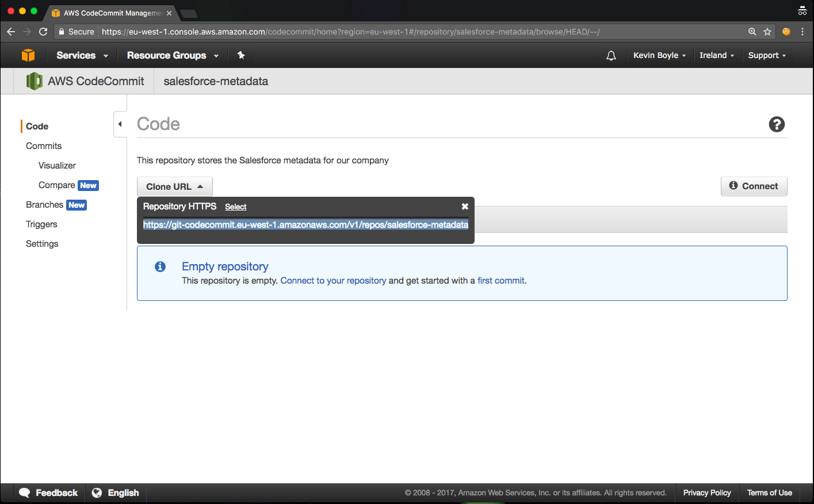Viewport: 814px width, 504px height.
Task: Open Visualizer in the sidebar
Action: click(57, 165)
